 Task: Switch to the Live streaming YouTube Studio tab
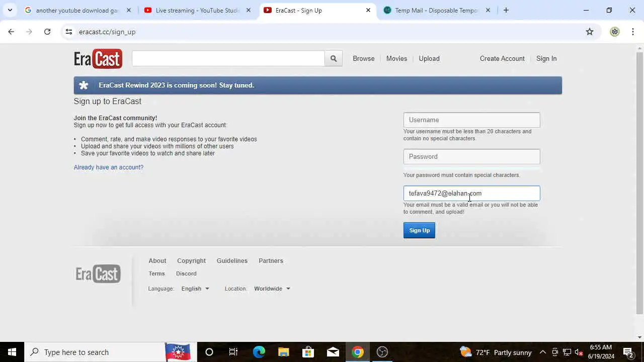tap(197, 10)
